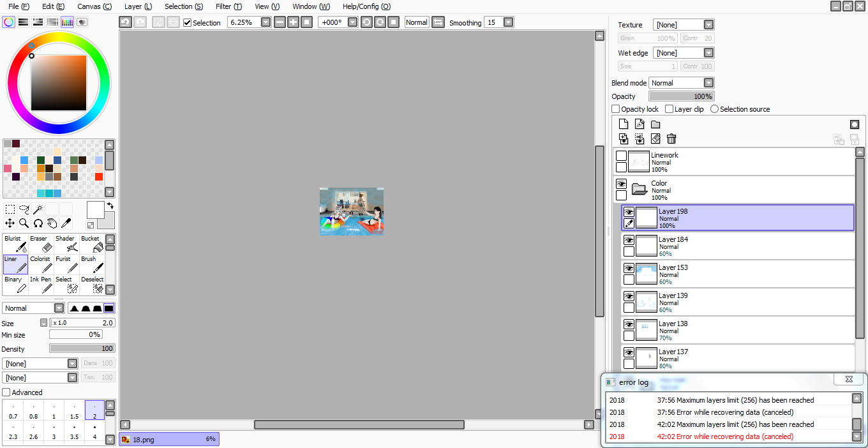This screenshot has width=868, height=448.
Task: Open the first brush [None] shape dropdown
Action: [72, 363]
